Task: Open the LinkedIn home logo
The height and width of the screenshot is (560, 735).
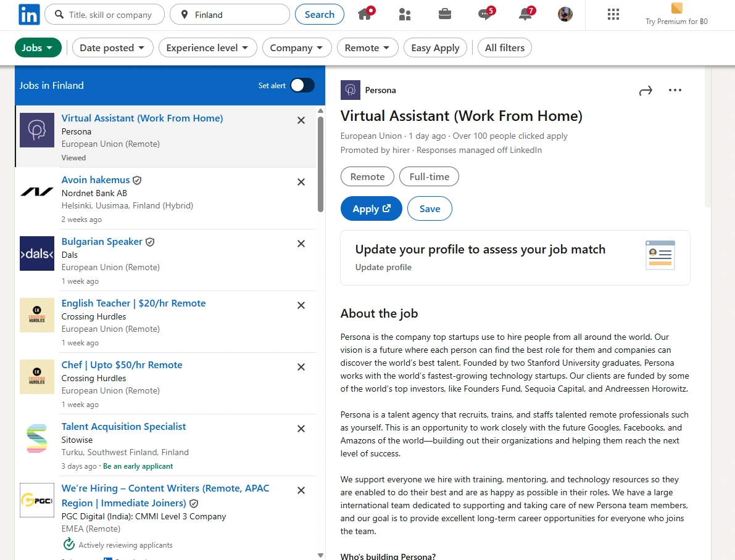Action: click(29, 15)
